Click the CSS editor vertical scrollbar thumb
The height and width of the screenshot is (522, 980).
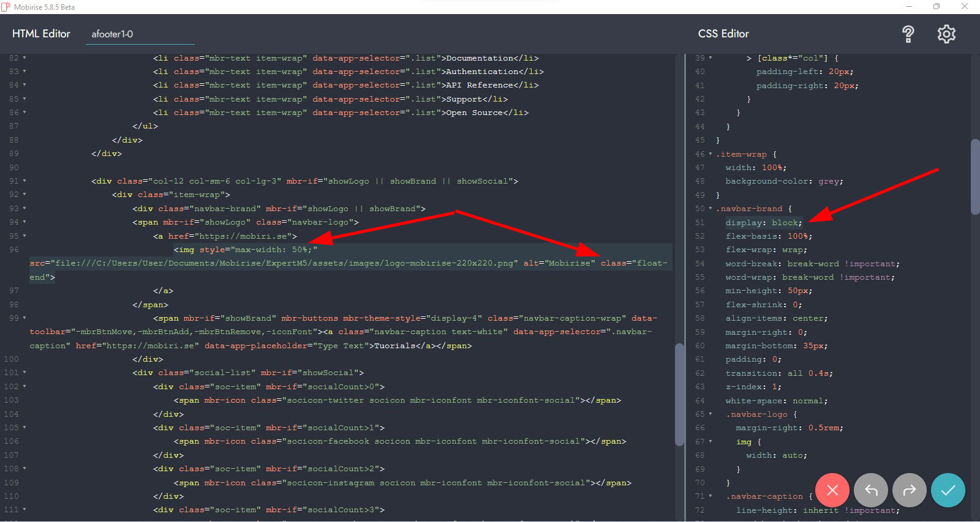(975, 177)
